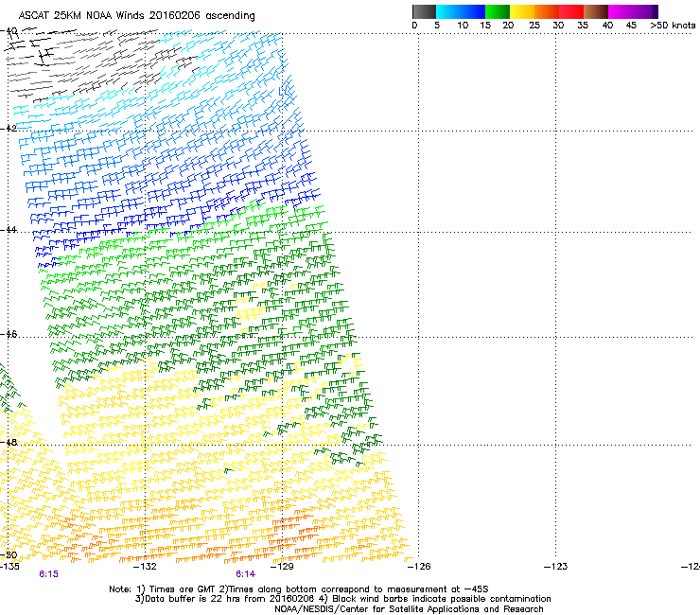Screen dimensions: 700x615
Task: Click the '>50 knots' legend label
Action: click(x=673, y=26)
